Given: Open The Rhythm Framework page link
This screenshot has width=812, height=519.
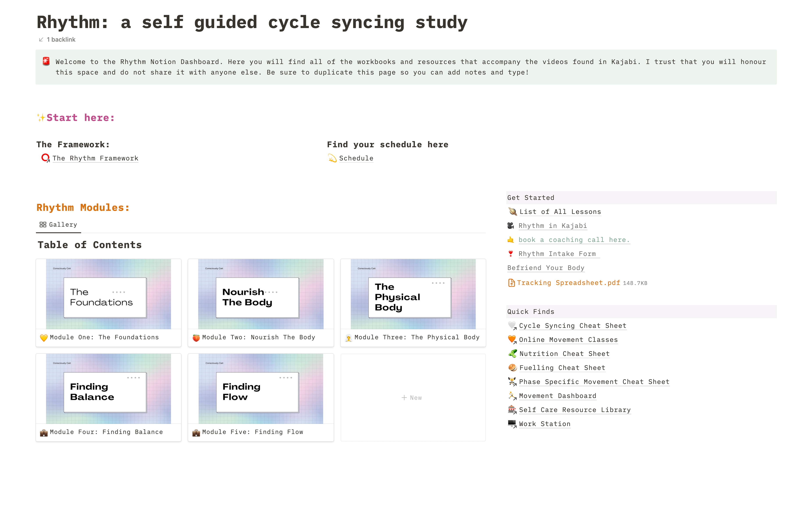Looking at the screenshot, I should (x=95, y=158).
